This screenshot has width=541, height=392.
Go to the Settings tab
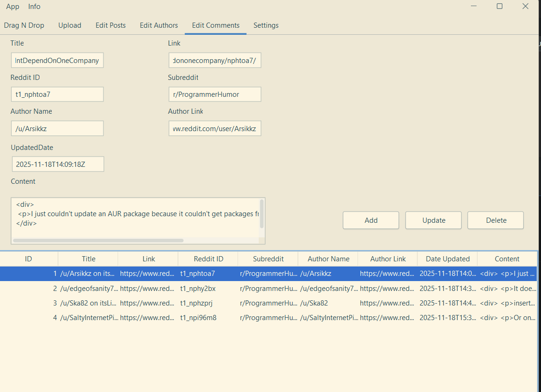tap(266, 25)
